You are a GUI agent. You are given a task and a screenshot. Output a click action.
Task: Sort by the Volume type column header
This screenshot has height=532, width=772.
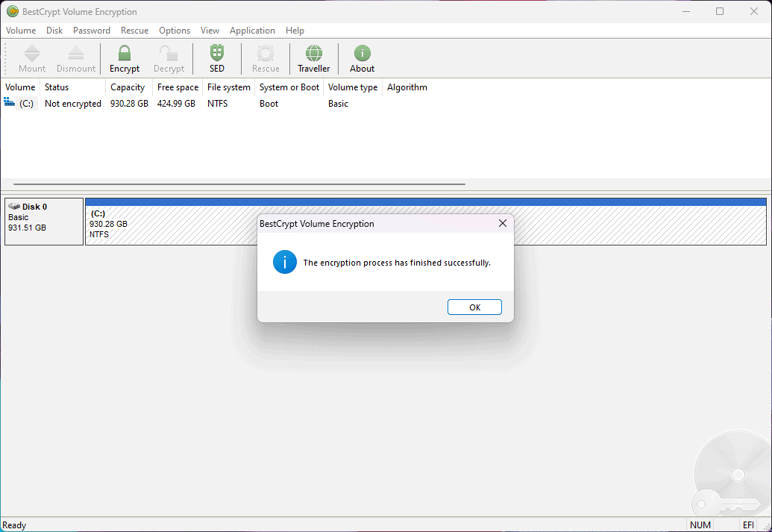pyautogui.click(x=353, y=87)
